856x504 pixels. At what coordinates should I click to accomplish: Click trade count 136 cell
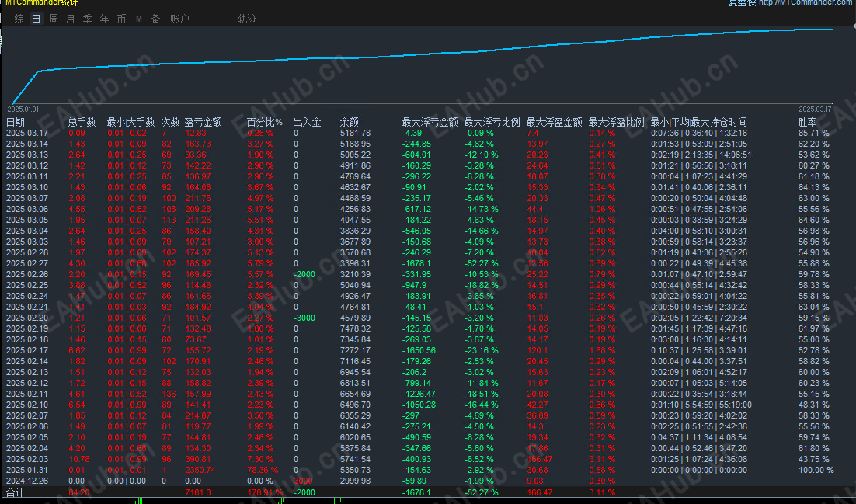tap(169, 394)
